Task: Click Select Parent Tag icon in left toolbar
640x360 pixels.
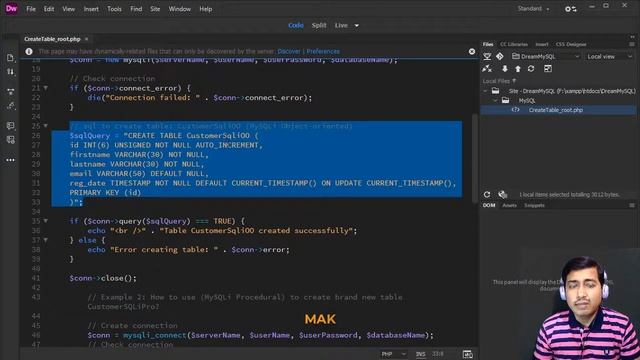Action: tap(10, 106)
